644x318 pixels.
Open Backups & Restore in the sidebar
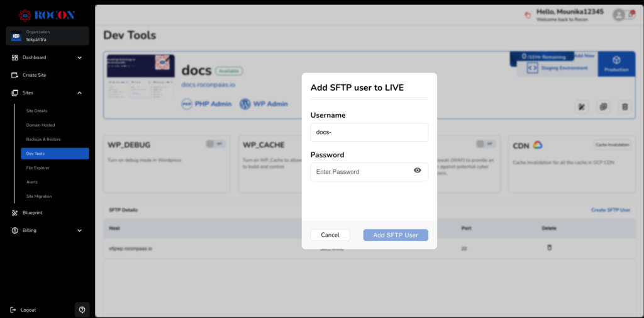43,139
